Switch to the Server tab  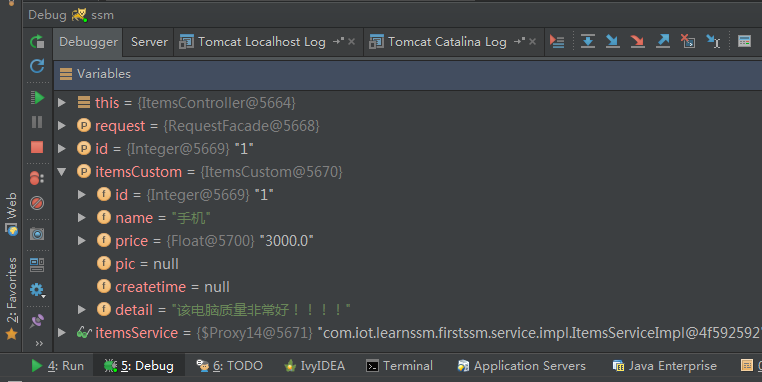(x=149, y=42)
